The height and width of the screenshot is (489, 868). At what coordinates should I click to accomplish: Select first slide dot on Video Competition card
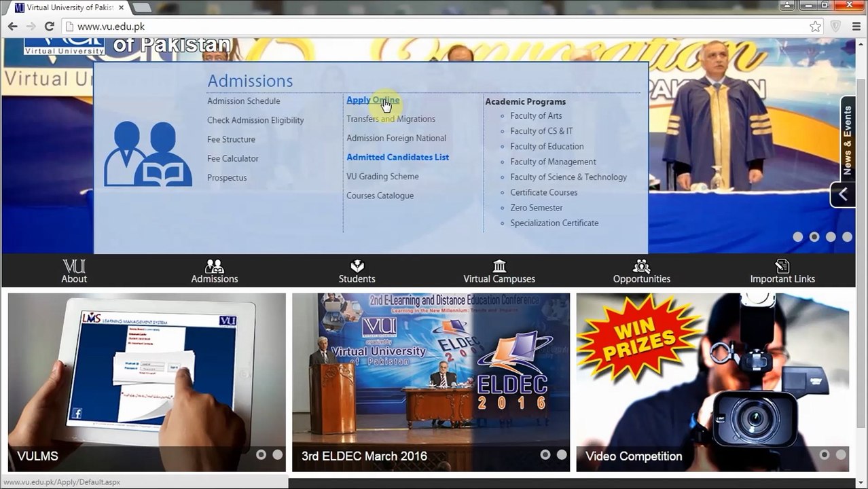[x=825, y=455]
